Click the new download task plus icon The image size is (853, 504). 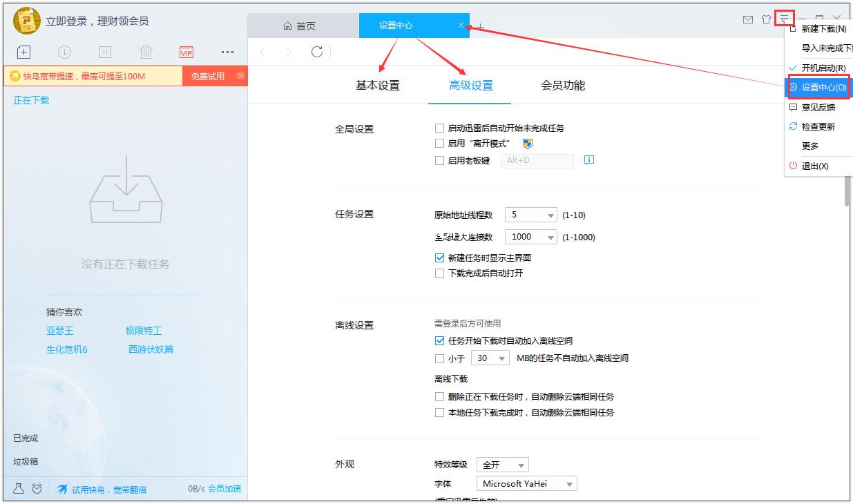tap(23, 52)
